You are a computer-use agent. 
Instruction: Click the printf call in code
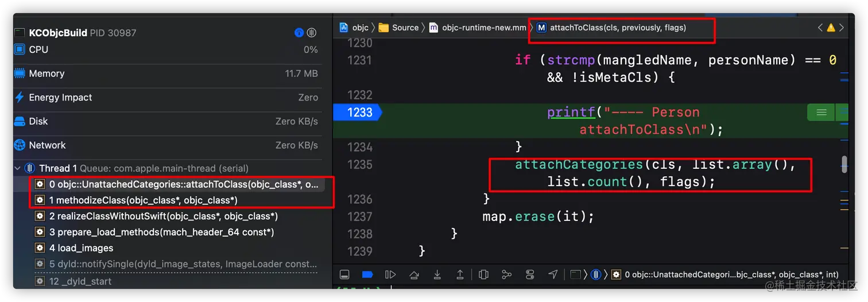571,112
